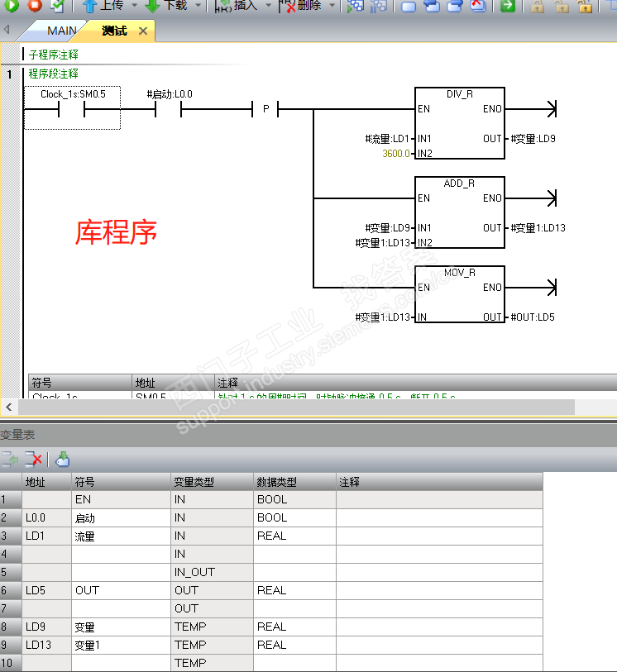617x672 pixels.
Task: Click the 上传 upload button
Action: (x=103, y=5)
